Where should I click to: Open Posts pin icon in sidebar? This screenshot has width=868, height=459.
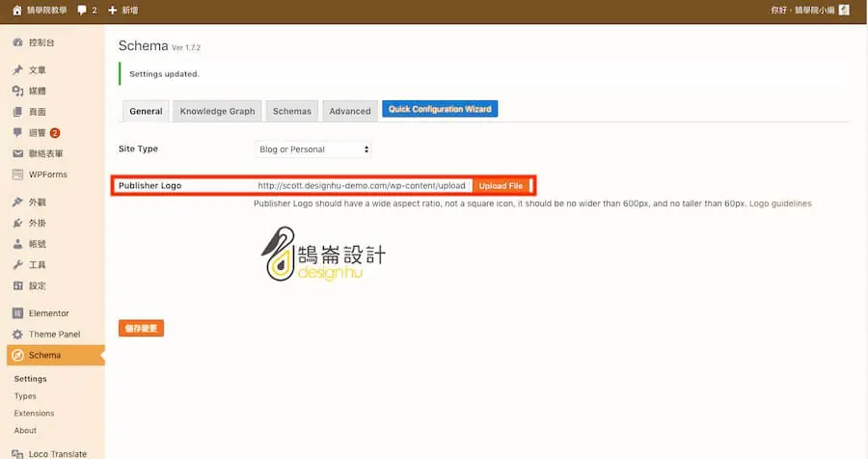(x=17, y=69)
